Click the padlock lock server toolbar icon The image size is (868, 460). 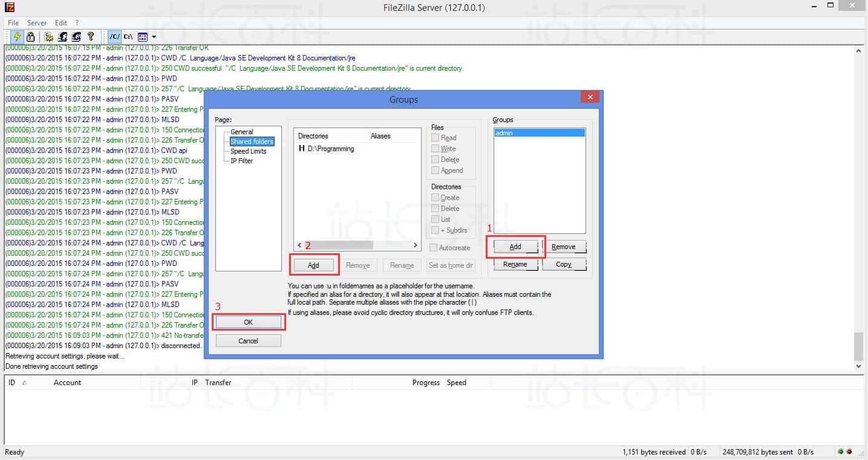(x=30, y=37)
